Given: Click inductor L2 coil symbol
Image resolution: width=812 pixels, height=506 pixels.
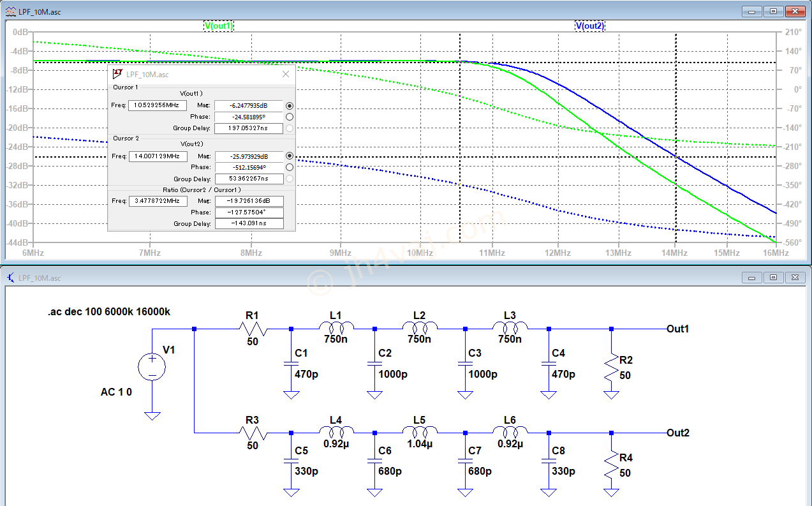Looking at the screenshot, I should pyautogui.click(x=420, y=328).
